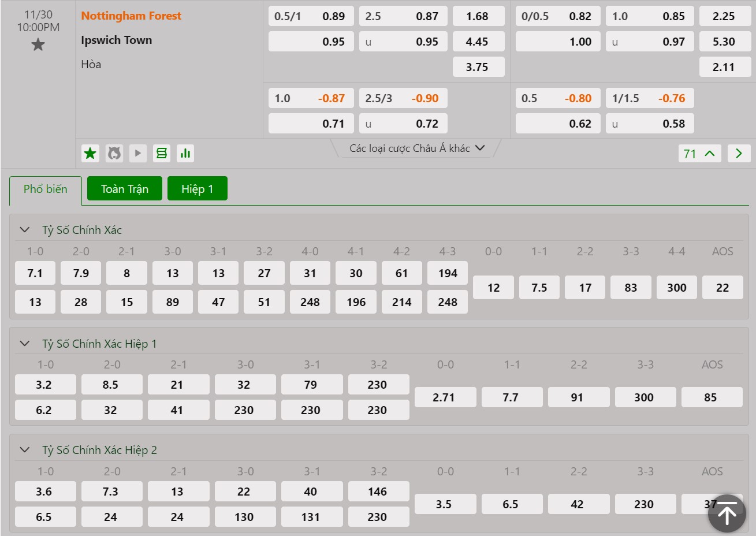The image size is (756, 536).
Task: Bet first-half 1-0 away score odds 6.2
Action: tap(45, 410)
